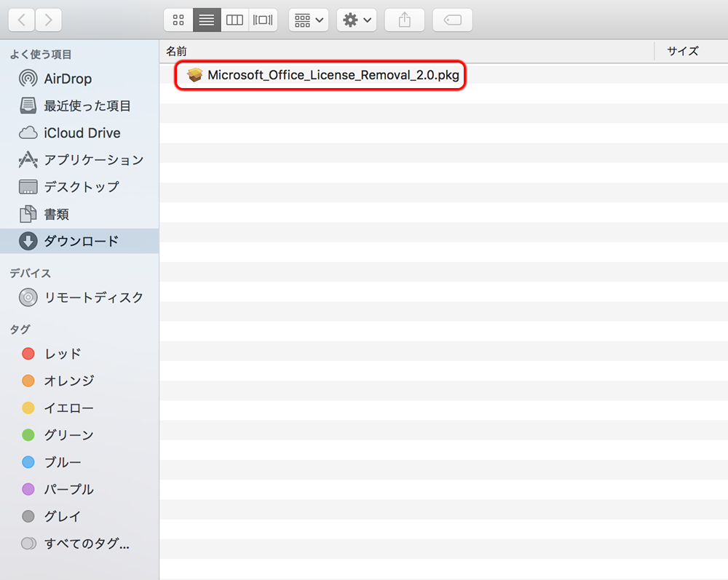Image resolution: width=728 pixels, height=580 pixels.
Task: Click the AirDrop radar icon
Action: (x=28, y=79)
